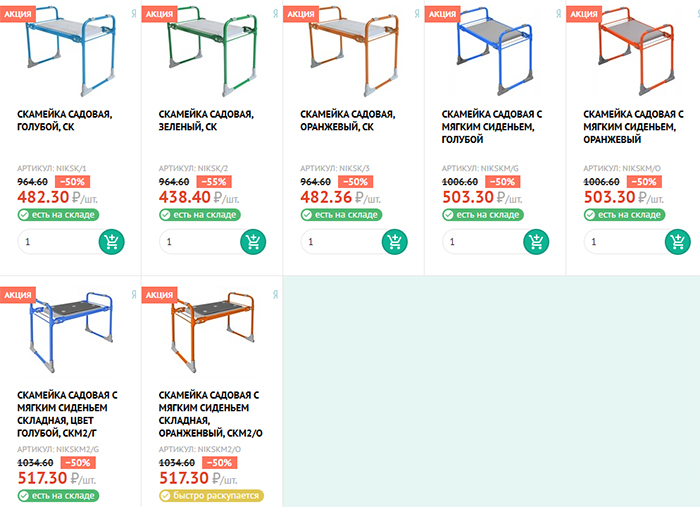Add soft-seat orange bench NIKSKM/O to cart

678,242
